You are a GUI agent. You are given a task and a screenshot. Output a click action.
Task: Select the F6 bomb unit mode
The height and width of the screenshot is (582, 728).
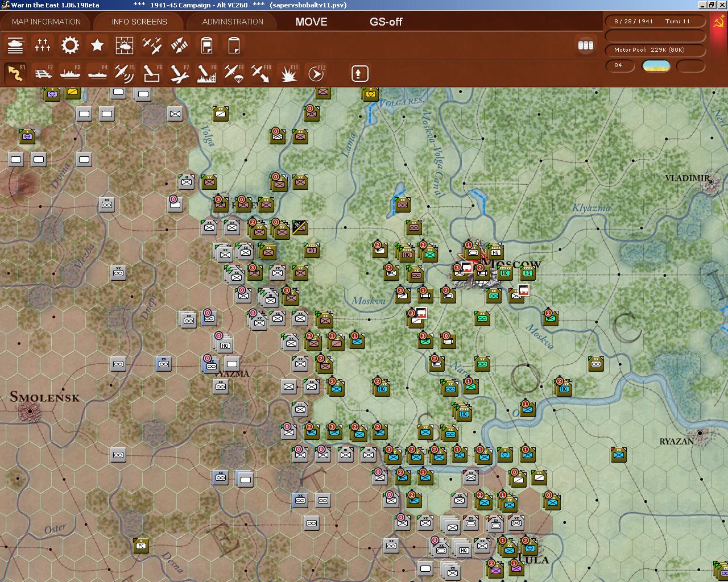coord(152,73)
